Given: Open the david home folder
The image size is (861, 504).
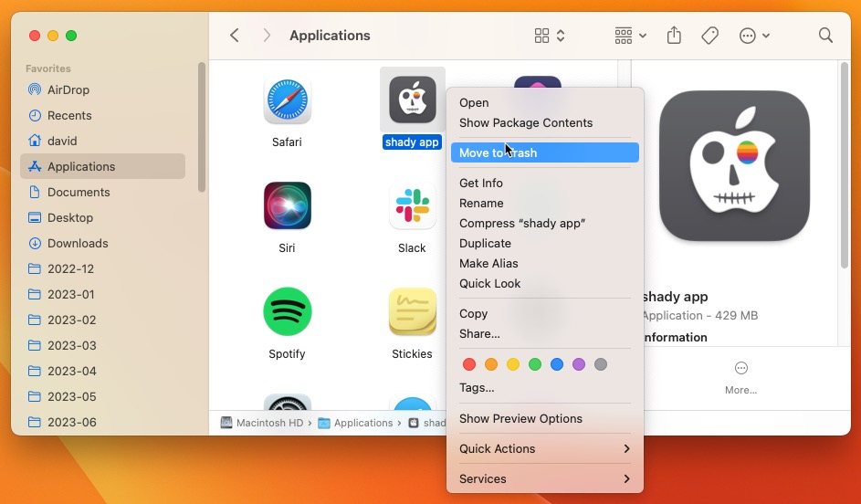Looking at the screenshot, I should click(x=102, y=141).
